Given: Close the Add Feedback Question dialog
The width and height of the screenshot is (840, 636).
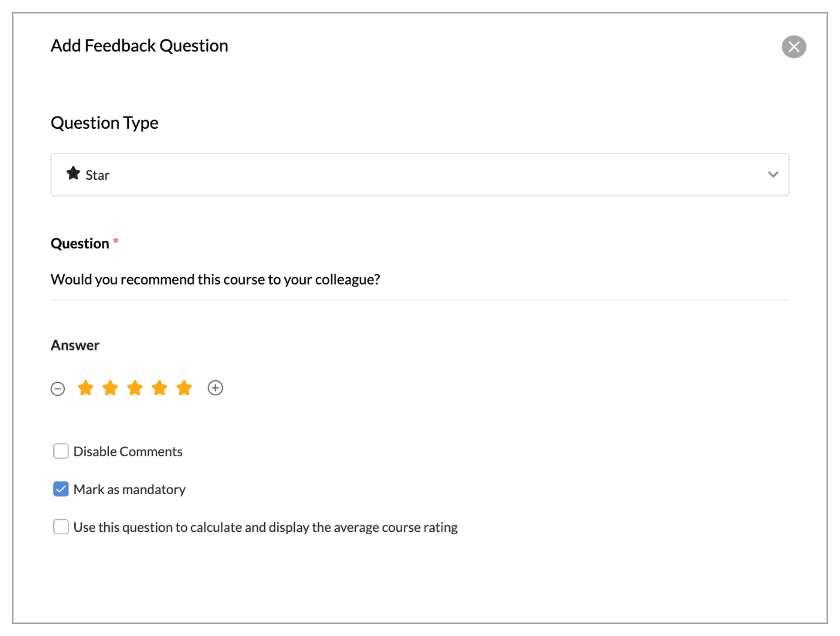Looking at the screenshot, I should 793,47.
